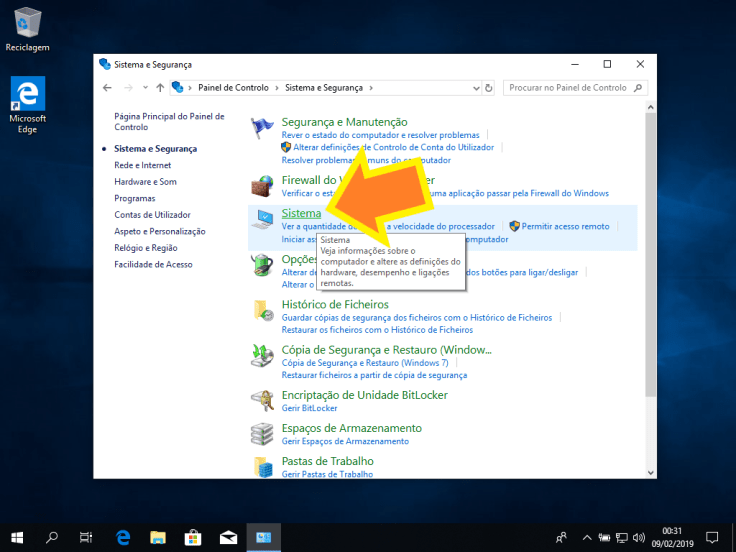Click the Opções de energia battery icon

(x=263, y=264)
